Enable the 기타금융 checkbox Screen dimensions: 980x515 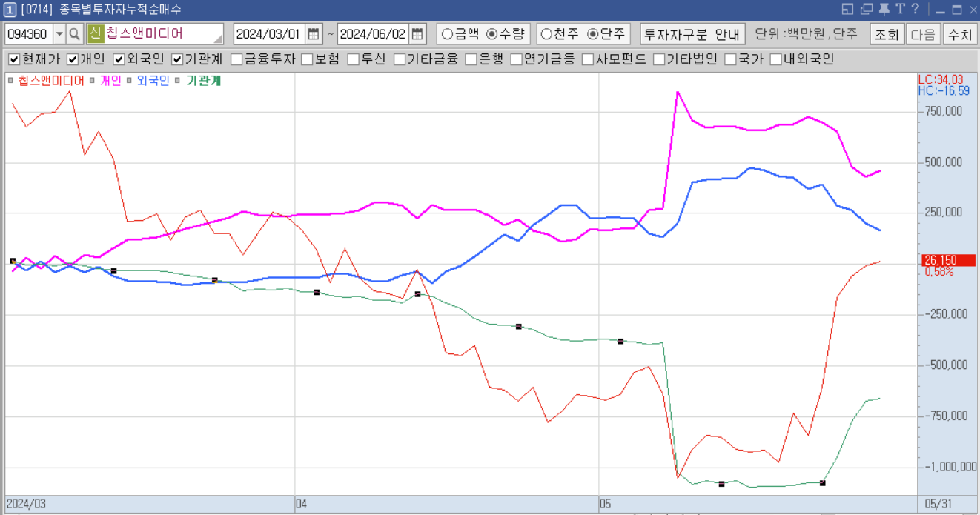click(x=400, y=59)
